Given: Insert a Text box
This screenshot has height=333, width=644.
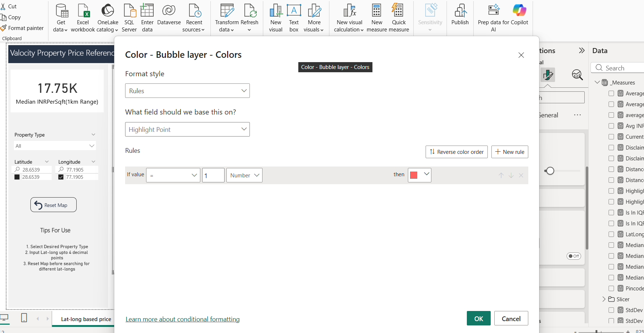Looking at the screenshot, I should [294, 18].
